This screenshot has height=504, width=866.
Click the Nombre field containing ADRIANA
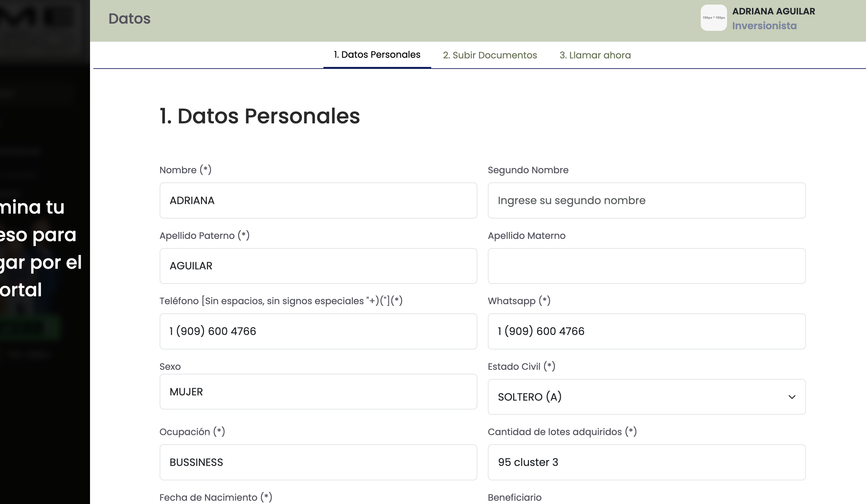point(318,200)
